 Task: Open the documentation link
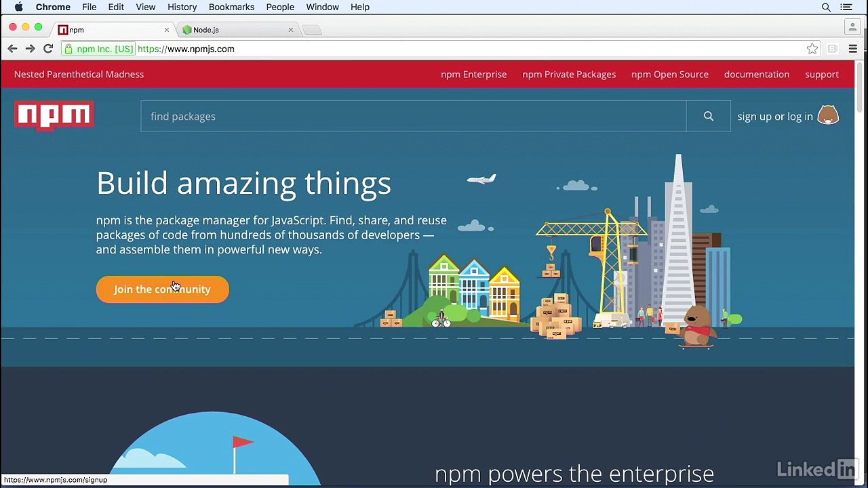(757, 75)
